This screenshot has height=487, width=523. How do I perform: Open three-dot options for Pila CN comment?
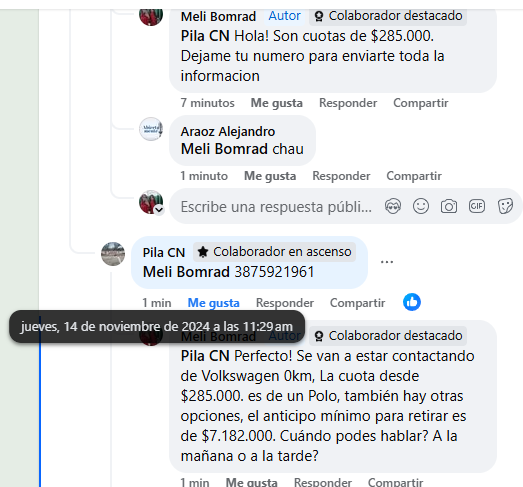[x=387, y=262]
